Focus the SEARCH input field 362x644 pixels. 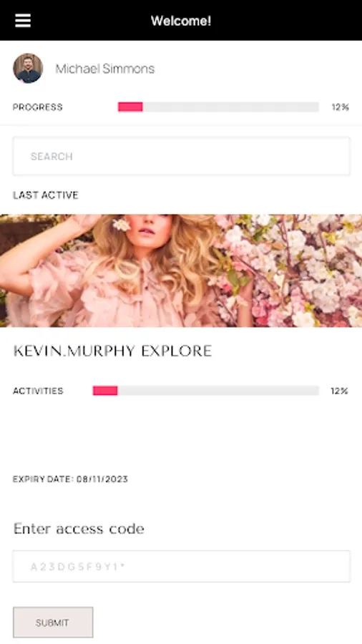[182, 156]
